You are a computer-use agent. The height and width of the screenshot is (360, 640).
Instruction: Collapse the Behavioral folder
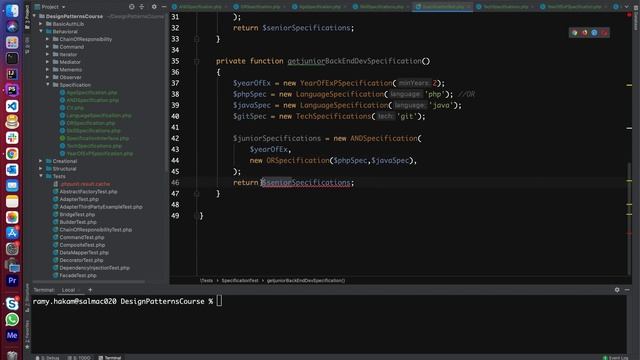(x=41, y=31)
